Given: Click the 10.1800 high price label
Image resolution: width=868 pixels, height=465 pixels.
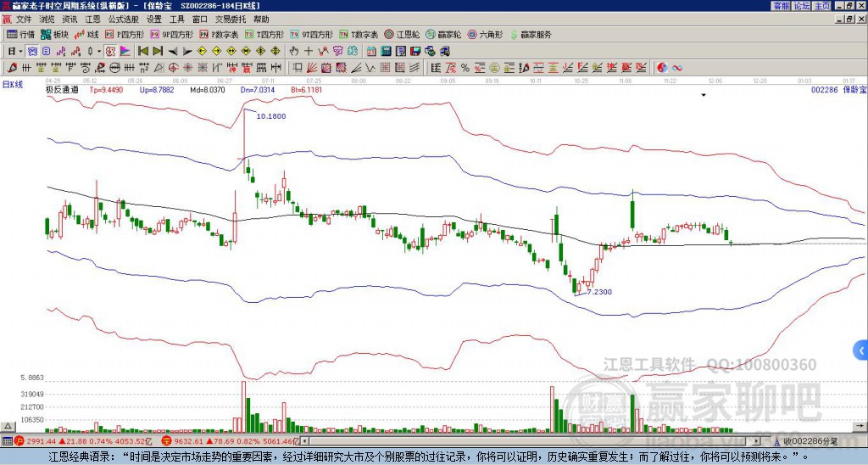Looking at the screenshot, I should [x=271, y=116].
